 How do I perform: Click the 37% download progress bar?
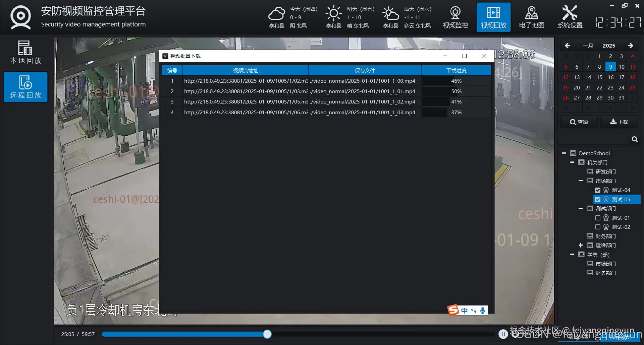pyautogui.click(x=456, y=112)
